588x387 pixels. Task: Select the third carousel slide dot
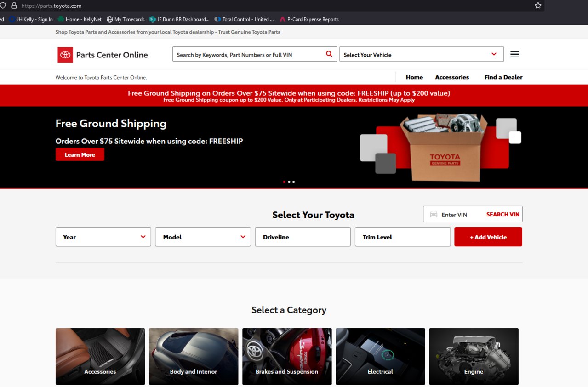(294, 182)
